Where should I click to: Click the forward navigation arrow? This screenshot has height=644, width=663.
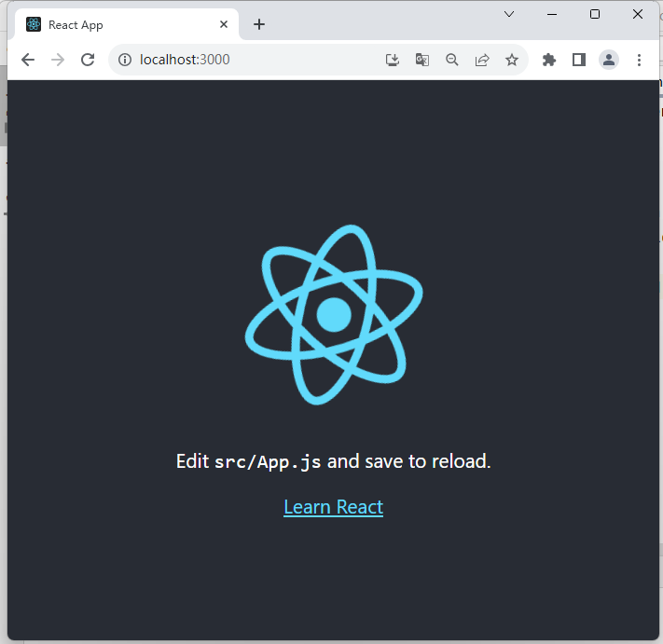click(x=58, y=60)
